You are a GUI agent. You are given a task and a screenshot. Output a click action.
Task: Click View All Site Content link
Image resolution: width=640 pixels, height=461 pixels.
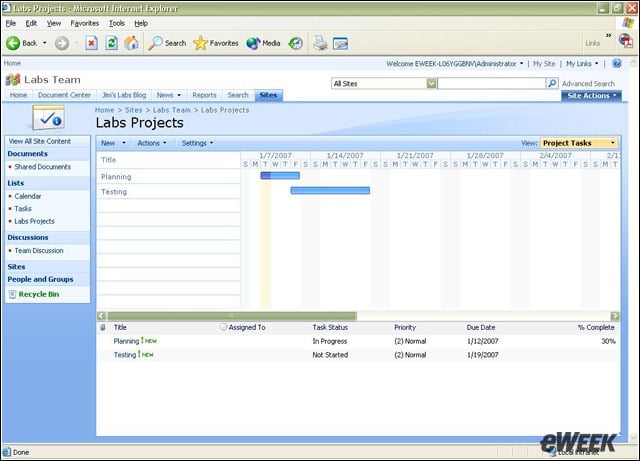click(40, 141)
